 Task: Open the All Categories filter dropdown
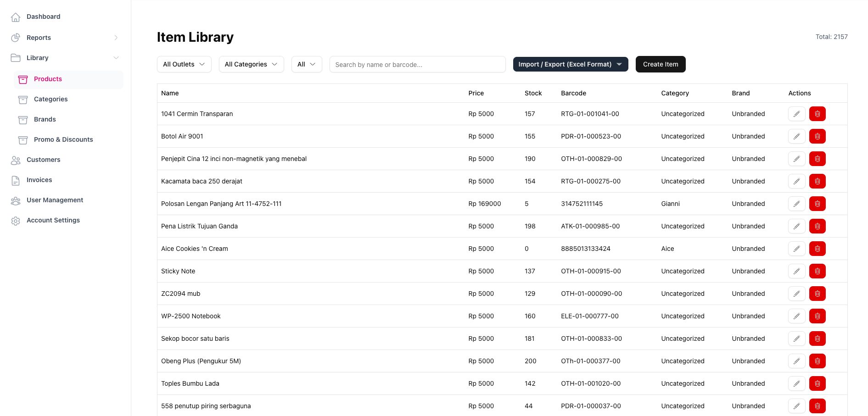251,64
